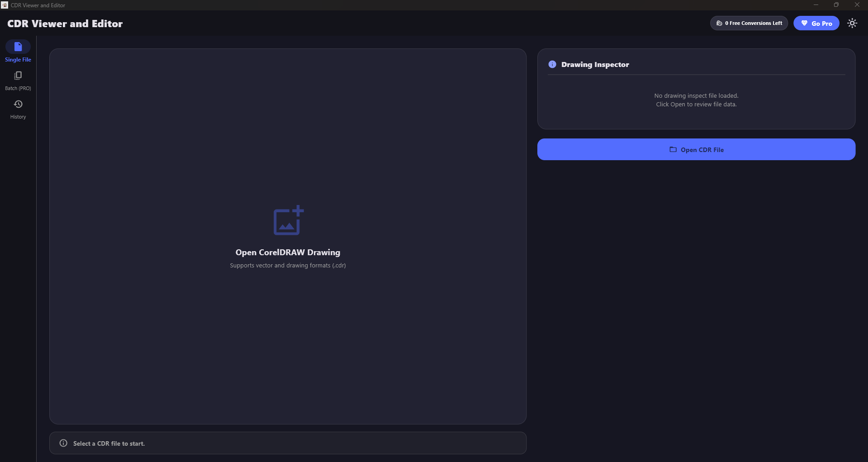Select the Single File sidebar icon

pos(18,47)
